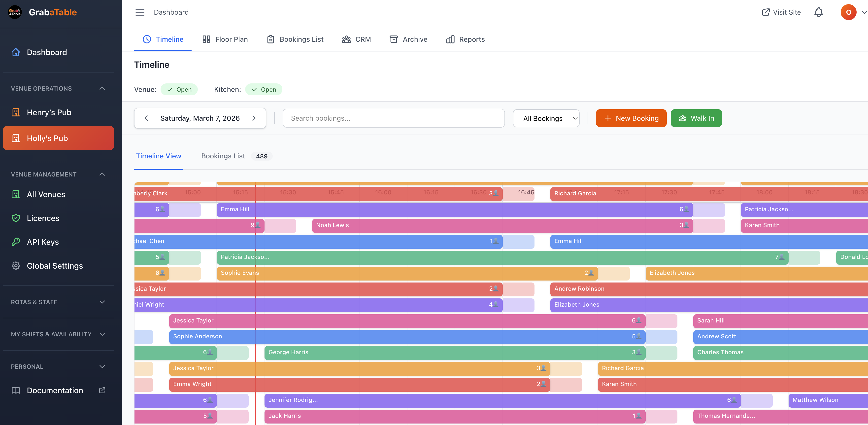Toggle the Venue Open status badge
Image resolution: width=868 pixels, height=425 pixels.
point(179,89)
